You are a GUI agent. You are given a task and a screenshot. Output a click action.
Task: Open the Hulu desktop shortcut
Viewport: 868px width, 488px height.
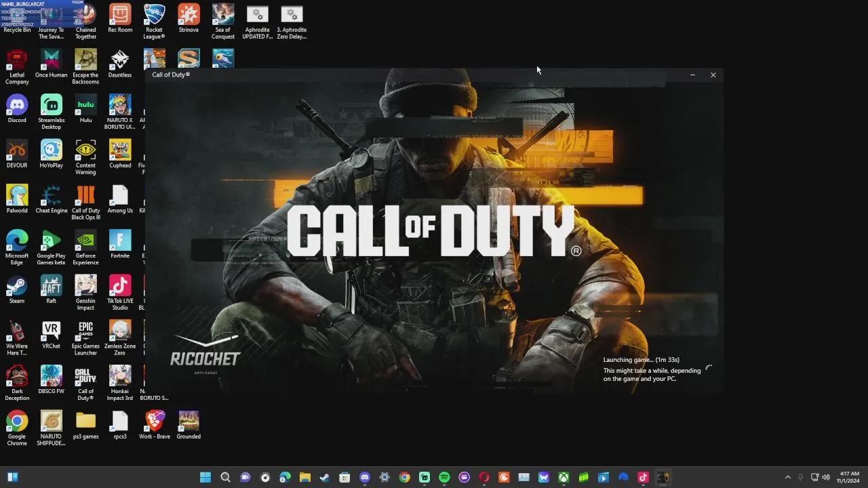(x=85, y=109)
